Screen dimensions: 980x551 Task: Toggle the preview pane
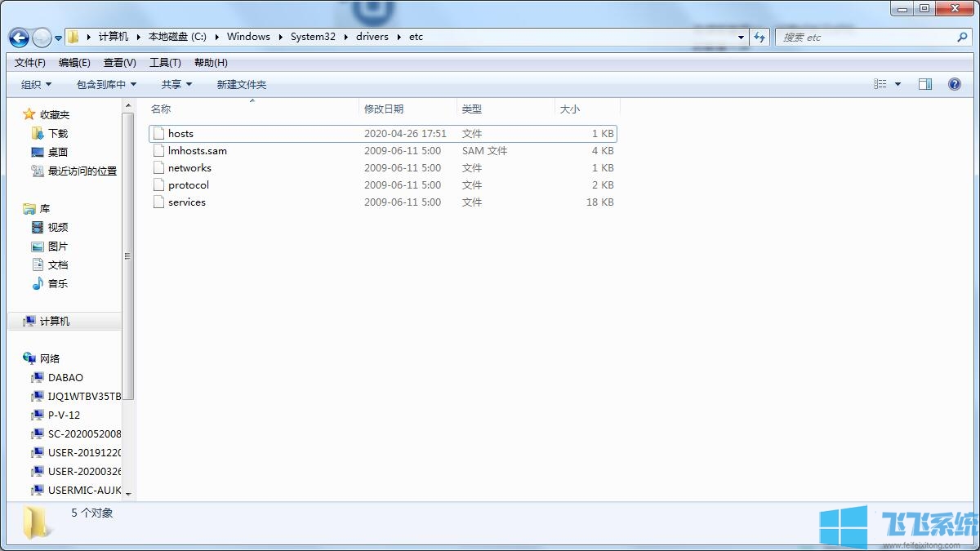pyautogui.click(x=924, y=83)
